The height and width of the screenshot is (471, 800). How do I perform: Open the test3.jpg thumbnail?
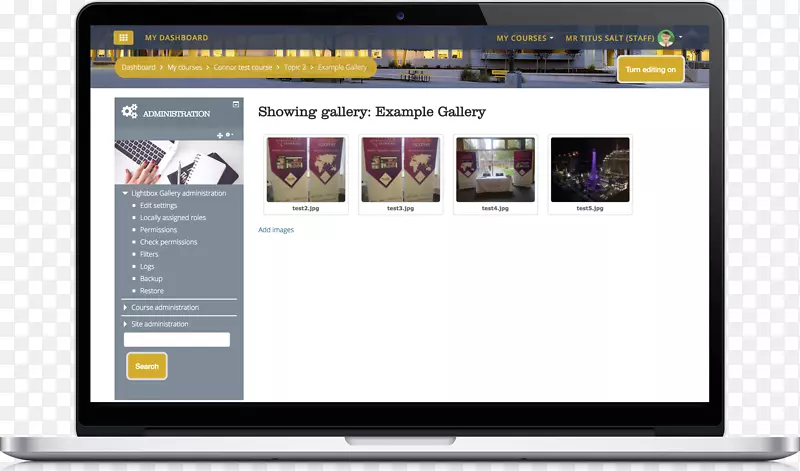point(401,169)
